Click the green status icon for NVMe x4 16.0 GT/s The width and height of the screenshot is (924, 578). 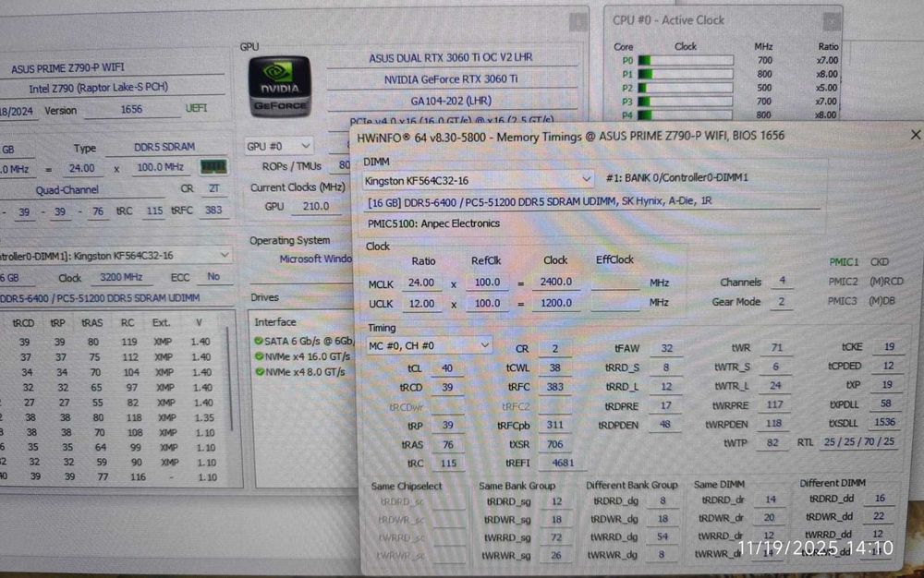[x=259, y=356]
